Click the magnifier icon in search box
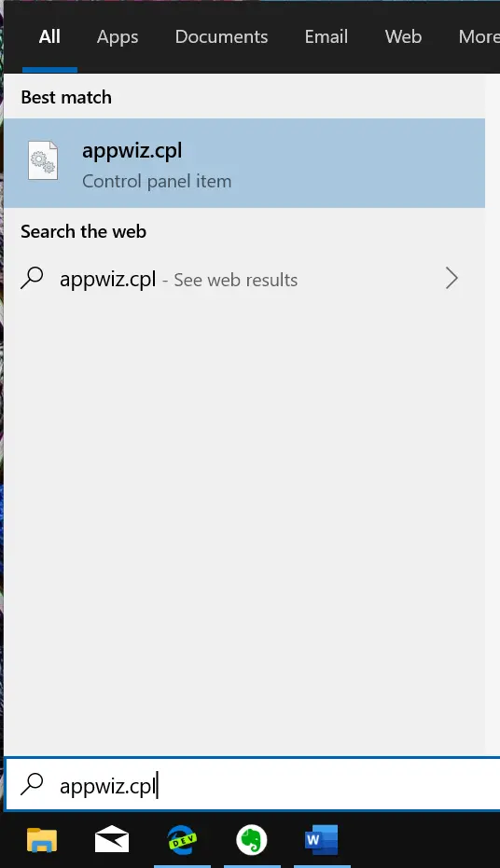Screen dimensions: 500x868 [x=32, y=784]
